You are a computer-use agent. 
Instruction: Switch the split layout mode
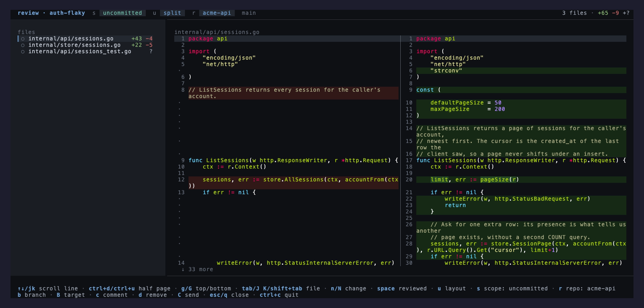point(172,13)
